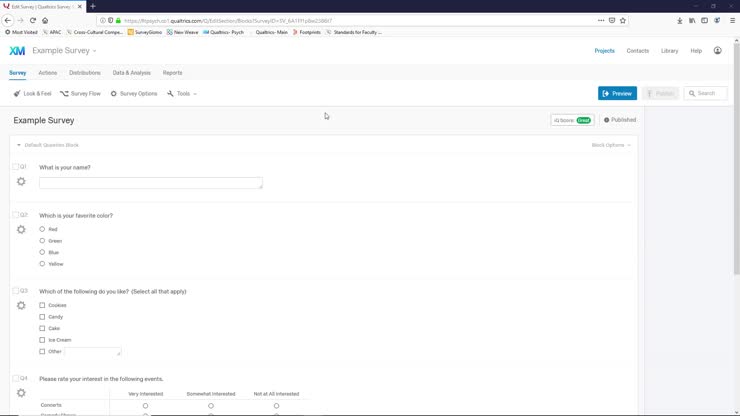740x416 pixels.
Task: Click the Pocket save icon in address bar
Action: click(612, 20)
